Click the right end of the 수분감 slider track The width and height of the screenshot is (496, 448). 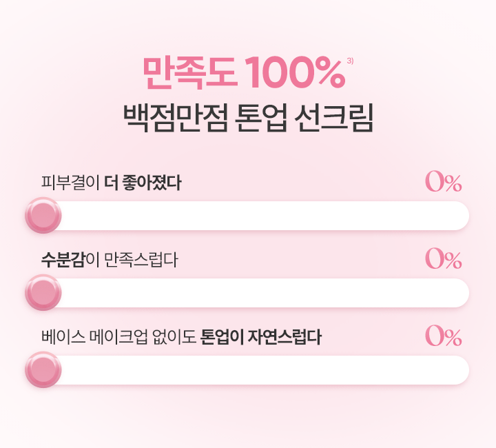459,293
